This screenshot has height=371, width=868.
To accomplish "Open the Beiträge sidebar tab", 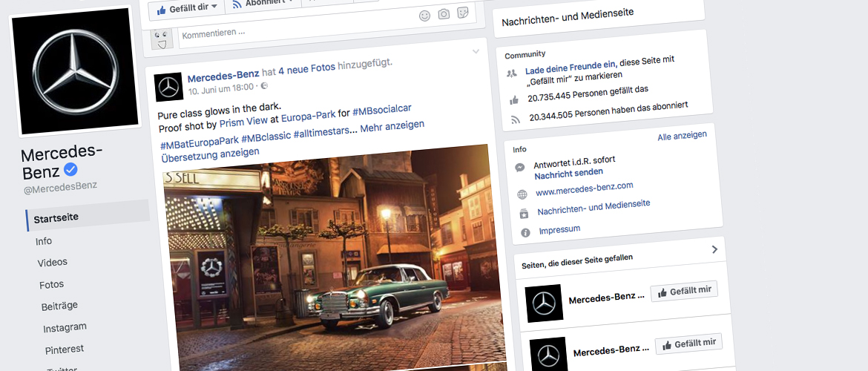I will (x=59, y=306).
